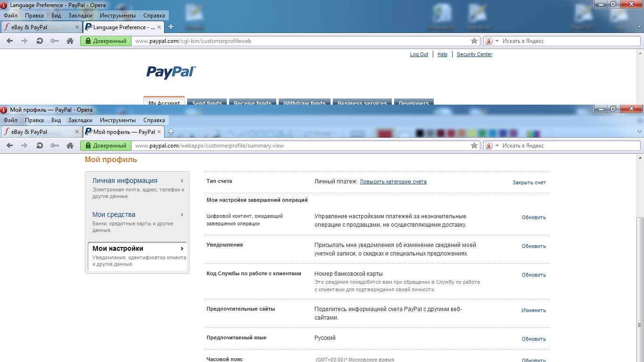Click the PayPal logo in the upper window
Viewport: 644px width, 362px height.
click(x=171, y=72)
